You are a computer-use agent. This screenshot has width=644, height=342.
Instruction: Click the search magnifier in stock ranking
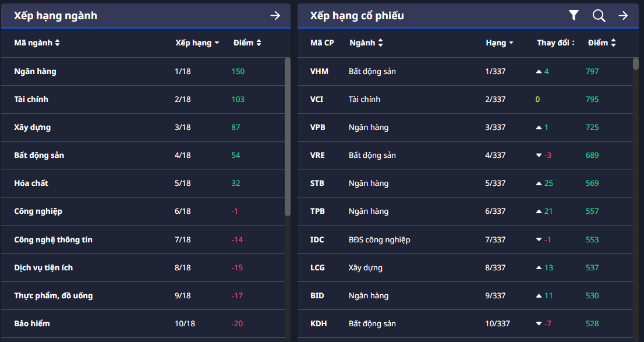pos(599,16)
